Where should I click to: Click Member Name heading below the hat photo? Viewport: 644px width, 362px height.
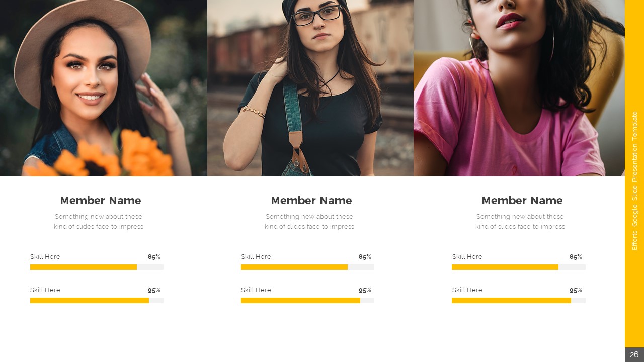101,201
